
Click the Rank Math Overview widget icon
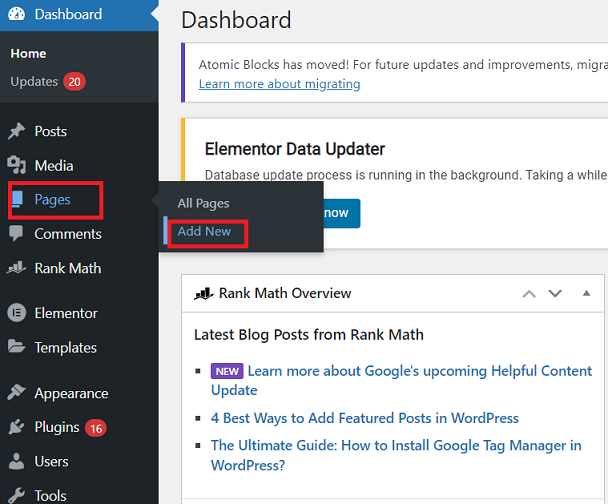point(204,293)
